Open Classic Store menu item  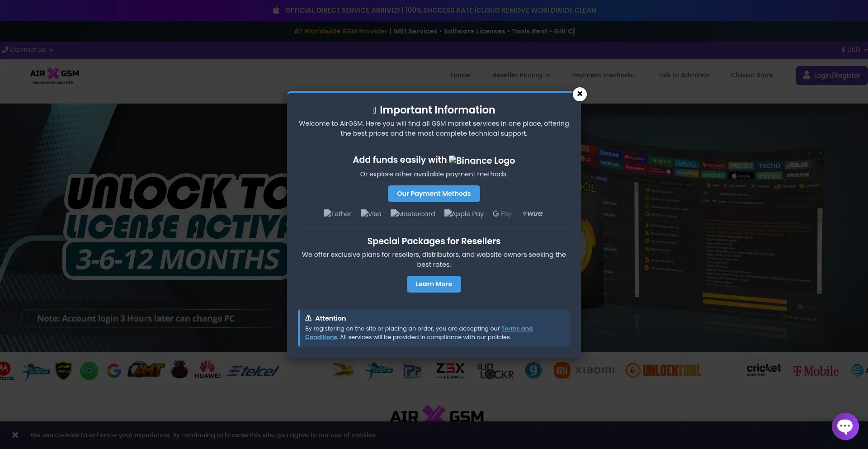tap(752, 75)
